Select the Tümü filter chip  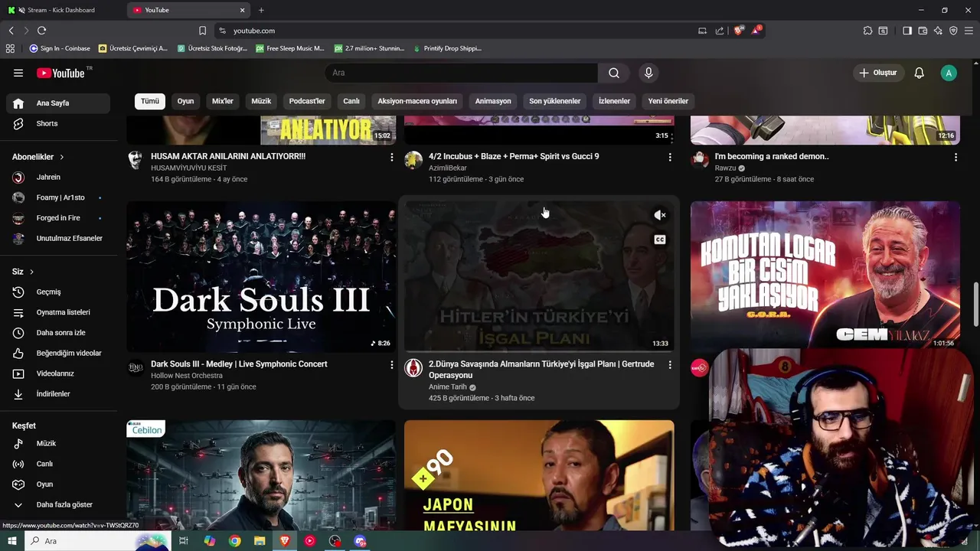(150, 101)
